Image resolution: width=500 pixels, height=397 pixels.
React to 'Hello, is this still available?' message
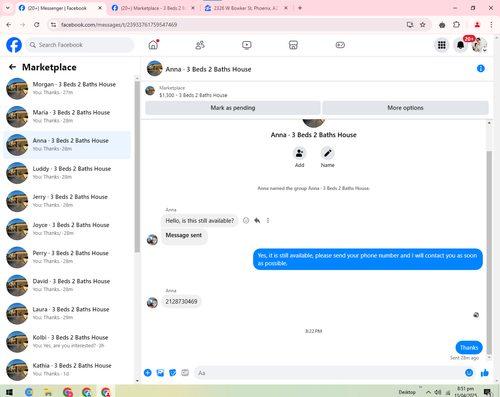pyautogui.click(x=246, y=220)
